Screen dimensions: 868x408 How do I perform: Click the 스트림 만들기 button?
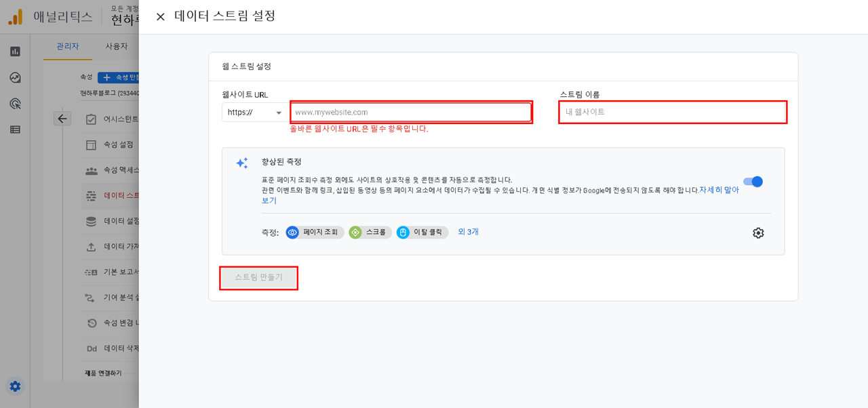pyautogui.click(x=258, y=278)
